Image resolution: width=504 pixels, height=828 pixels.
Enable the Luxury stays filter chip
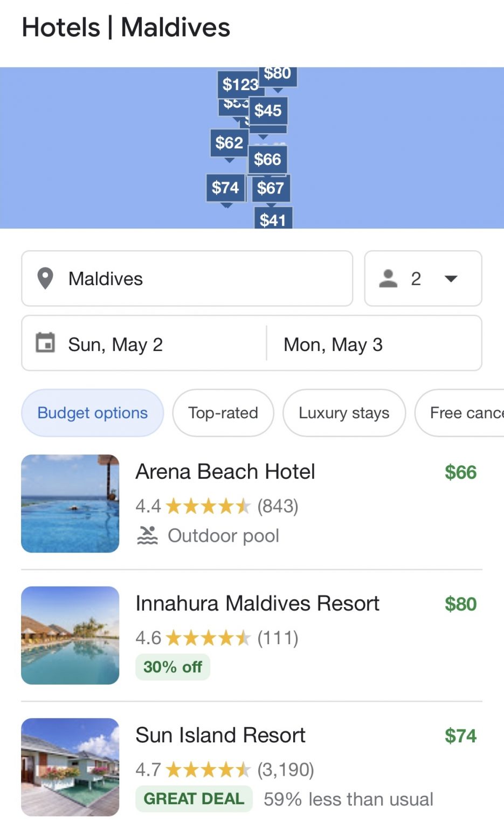coord(344,413)
